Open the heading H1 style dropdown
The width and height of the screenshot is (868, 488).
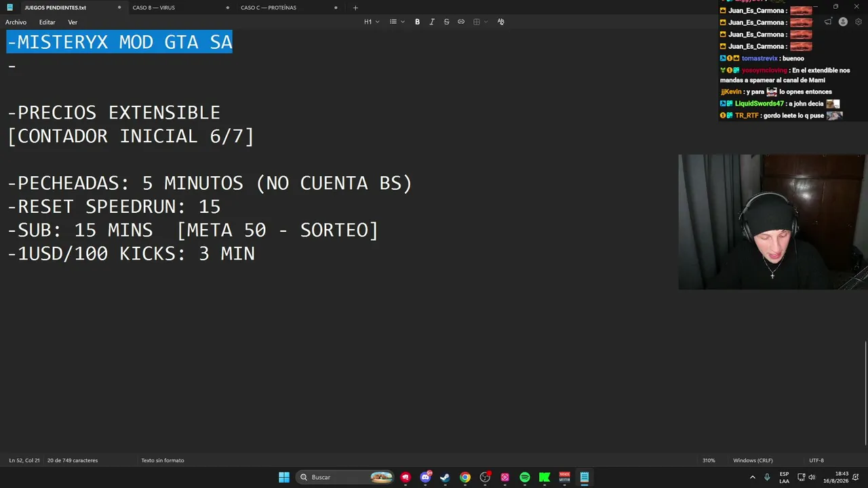pos(372,22)
